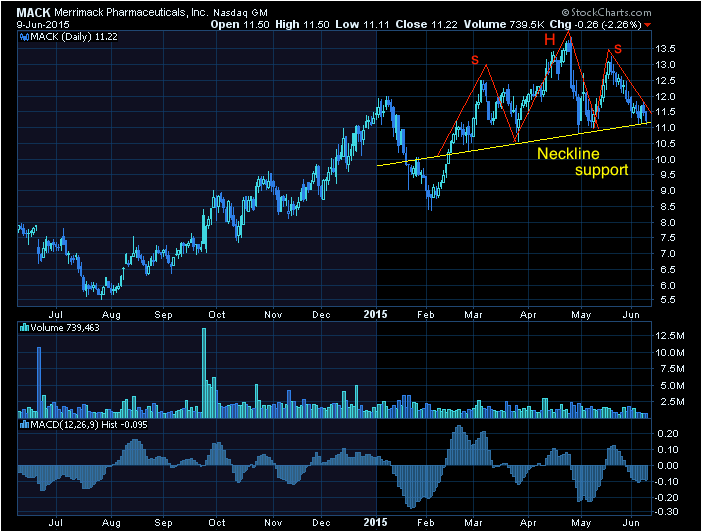This screenshot has width=702, height=532.
Task: Click the MACK (Daily) 11.22 legend text
Action: point(74,37)
